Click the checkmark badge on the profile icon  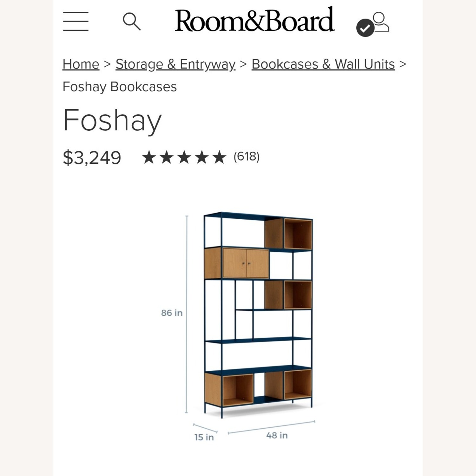[366, 27]
